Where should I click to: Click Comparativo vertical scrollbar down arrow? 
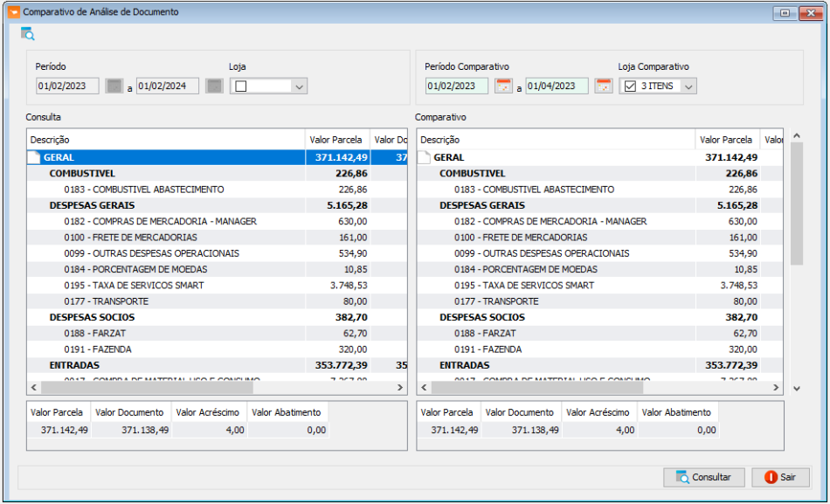(x=796, y=389)
